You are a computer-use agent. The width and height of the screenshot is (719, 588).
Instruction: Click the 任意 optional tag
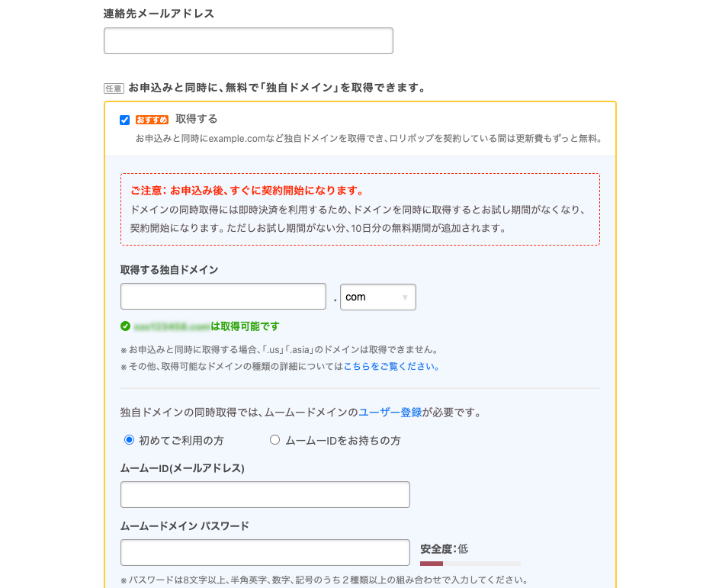(114, 88)
